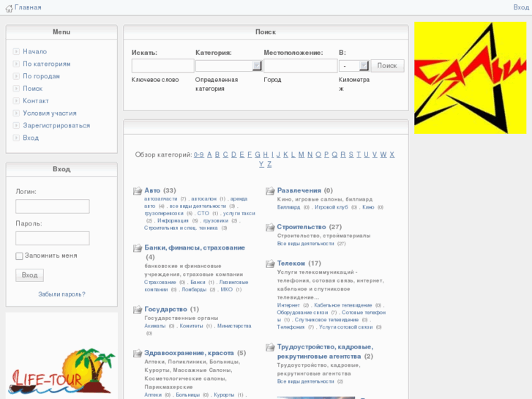Click the home icon beside Главная
The image size is (532, 399).
click(x=10, y=8)
